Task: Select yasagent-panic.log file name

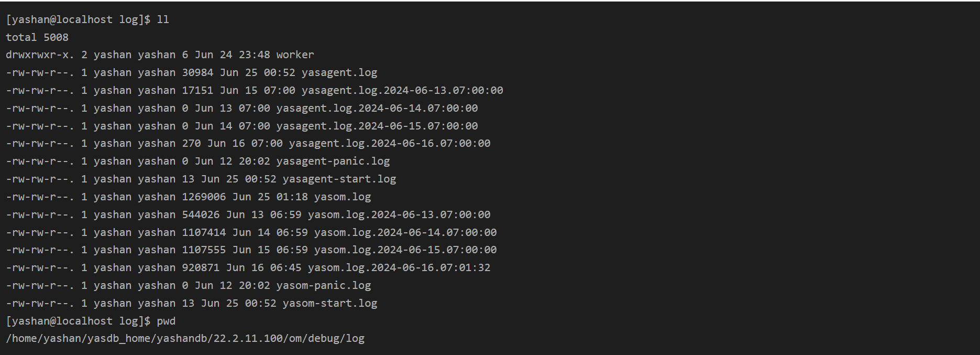Action: [x=333, y=162]
